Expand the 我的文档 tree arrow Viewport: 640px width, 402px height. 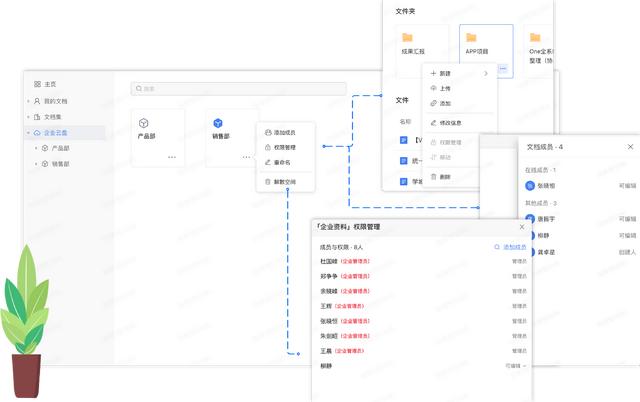pos(28,101)
